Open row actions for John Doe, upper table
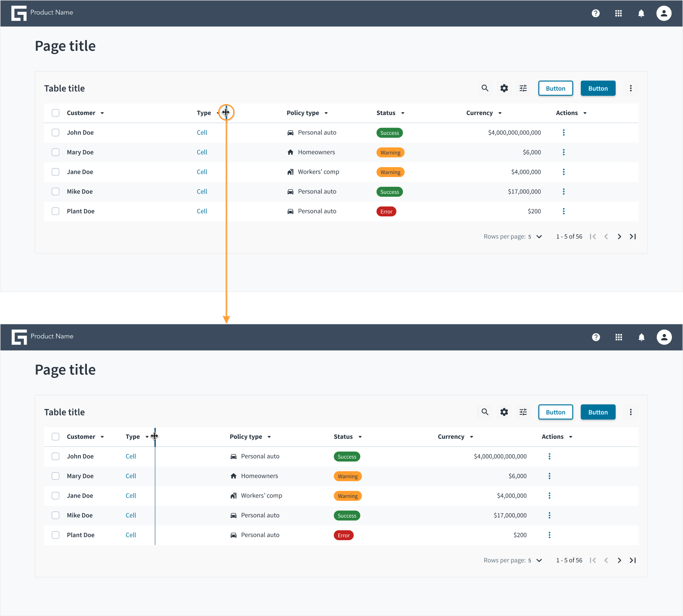 click(564, 132)
